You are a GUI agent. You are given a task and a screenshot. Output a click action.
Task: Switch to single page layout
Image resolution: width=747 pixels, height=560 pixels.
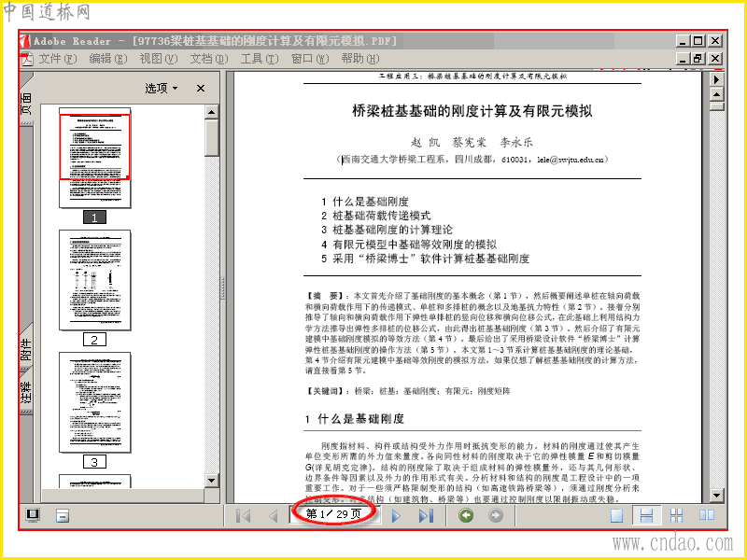[617, 516]
